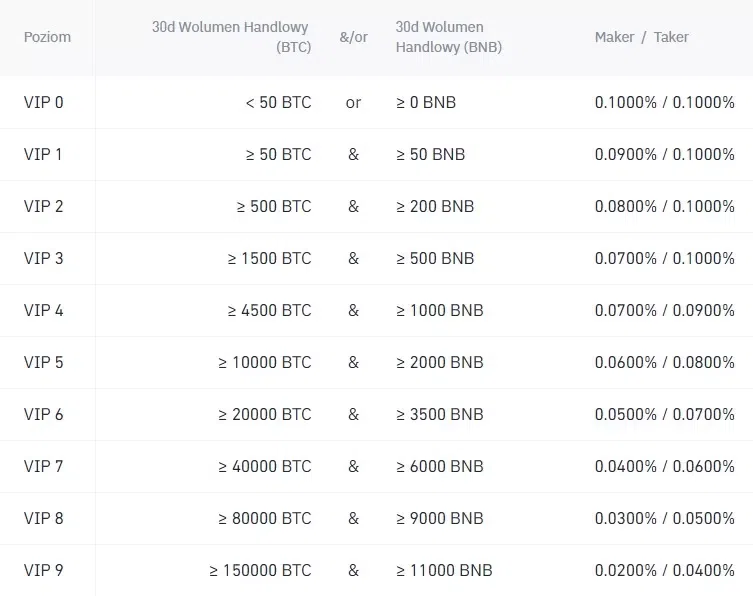Click the Poziom column header
Viewport: 753px width, 596px height.
47,37
